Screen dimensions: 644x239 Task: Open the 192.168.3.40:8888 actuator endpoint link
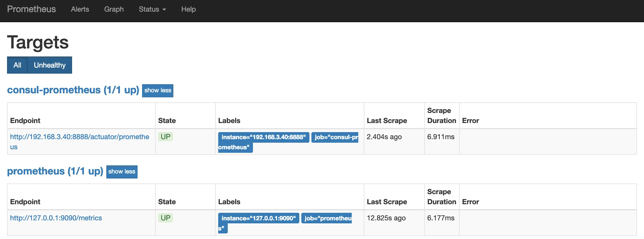click(79, 137)
